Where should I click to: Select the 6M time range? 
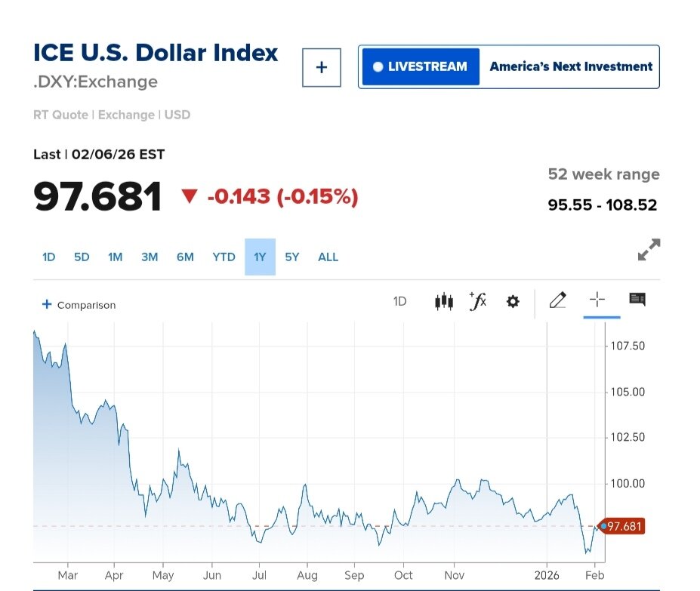click(185, 257)
